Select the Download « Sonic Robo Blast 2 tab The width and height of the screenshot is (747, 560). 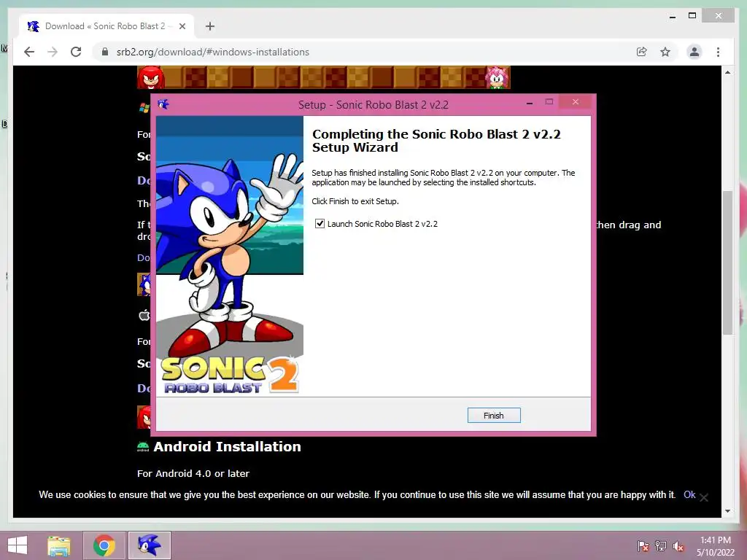click(x=105, y=26)
